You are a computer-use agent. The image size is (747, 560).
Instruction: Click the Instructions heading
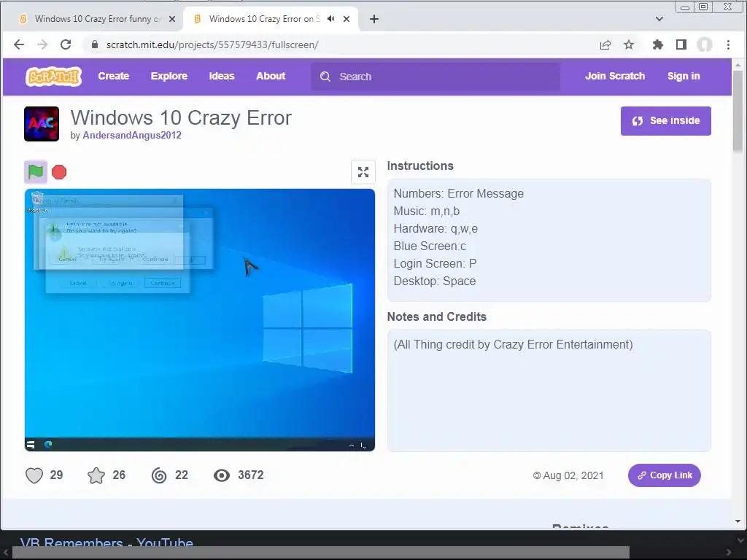420,166
